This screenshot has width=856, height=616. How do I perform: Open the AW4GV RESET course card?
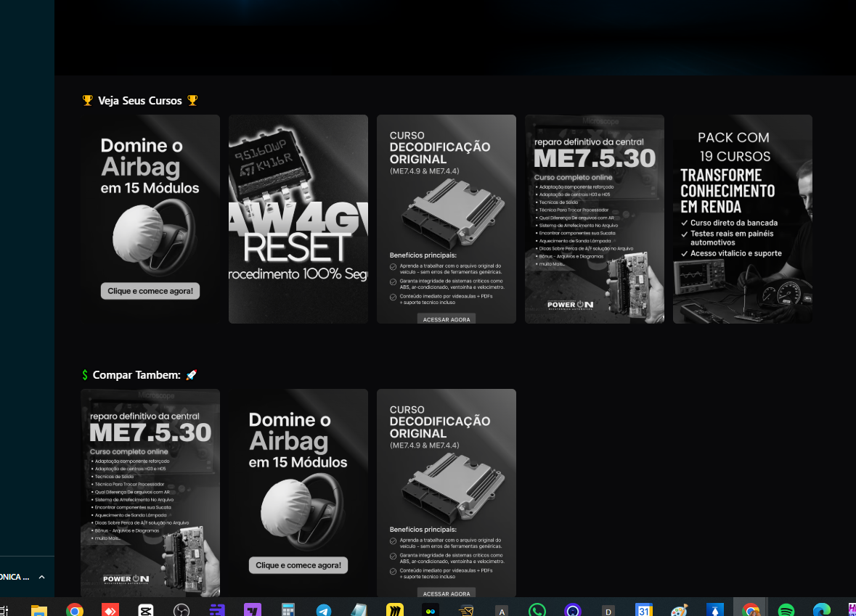click(298, 218)
